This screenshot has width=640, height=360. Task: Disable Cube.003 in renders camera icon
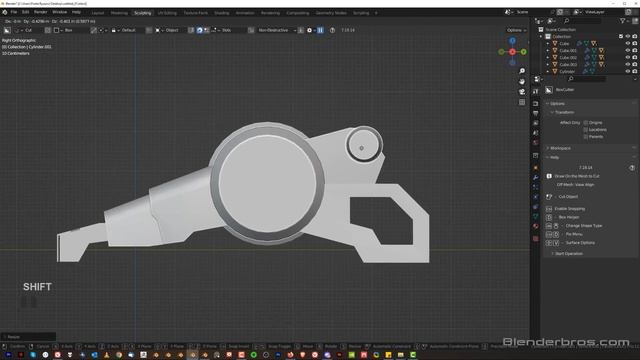pyautogui.click(x=635, y=64)
